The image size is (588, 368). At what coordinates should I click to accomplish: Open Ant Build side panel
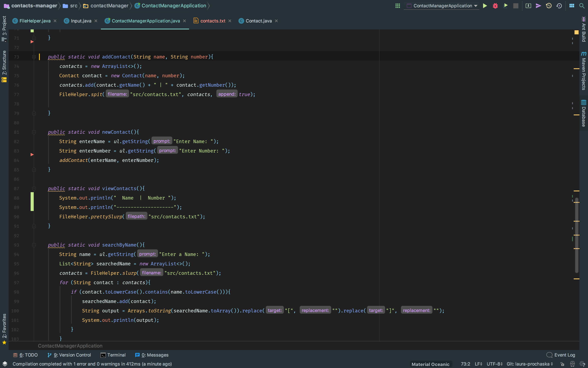click(x=584, y=29)
